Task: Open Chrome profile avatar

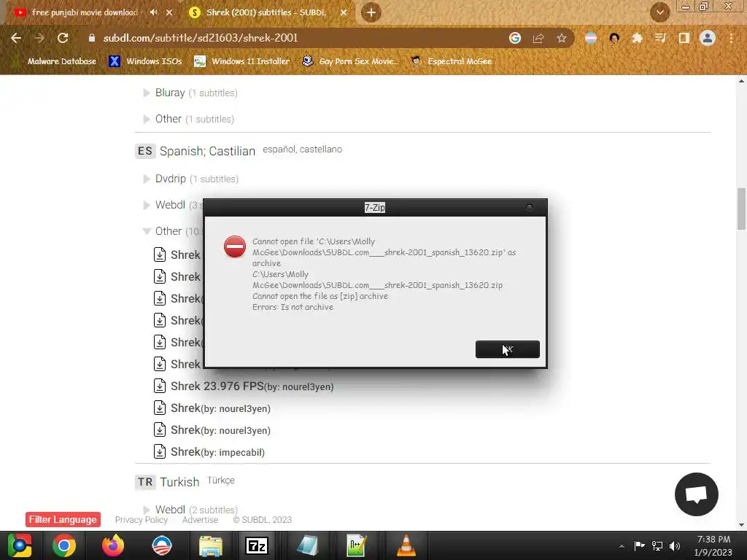Action: (x=708, y=38)
